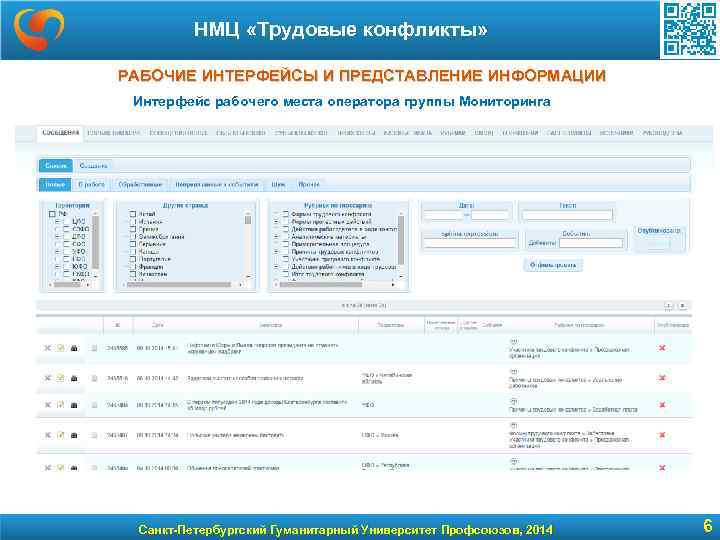Viewport: 720px width, 540px height.
Task: Open document icon in first message row
Action: [94, 348]
